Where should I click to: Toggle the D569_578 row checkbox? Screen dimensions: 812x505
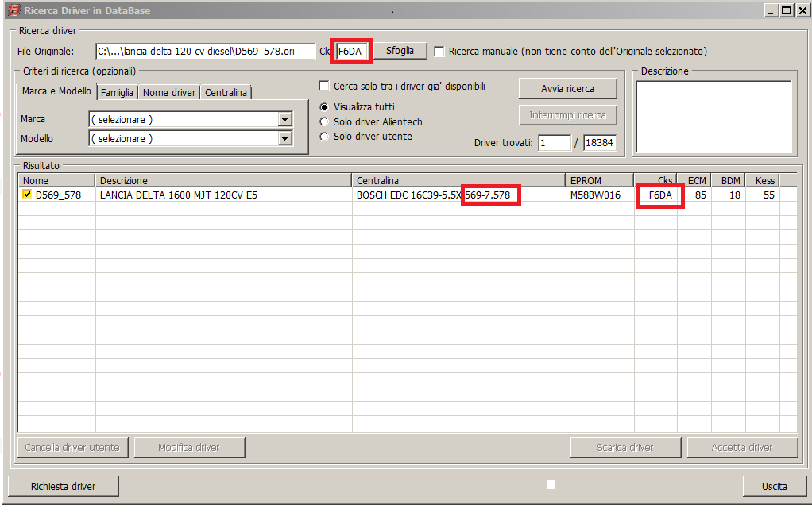point(27,195)
